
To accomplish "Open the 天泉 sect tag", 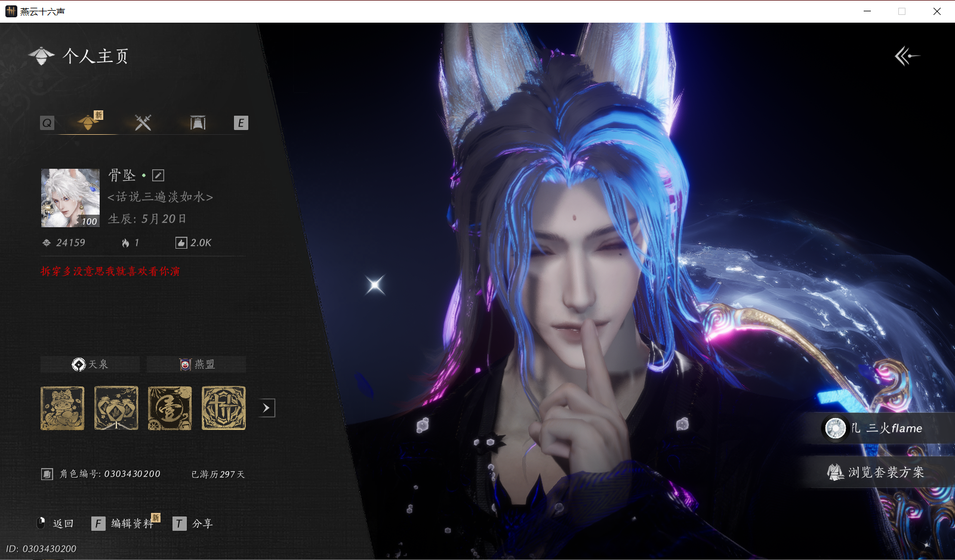I will (90, 364).
